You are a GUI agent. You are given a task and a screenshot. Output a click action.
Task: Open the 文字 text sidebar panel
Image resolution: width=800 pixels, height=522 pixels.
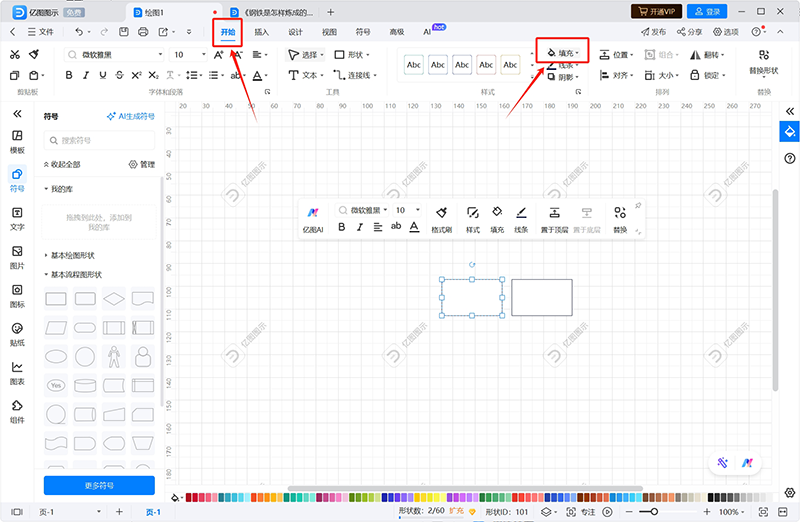(x=17, y=219)
